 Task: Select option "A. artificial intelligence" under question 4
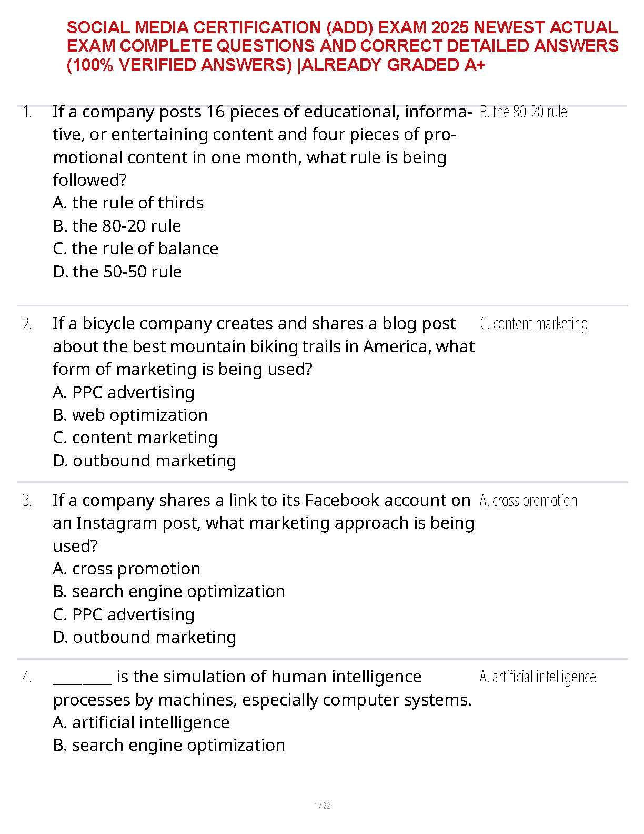(141, 722)
